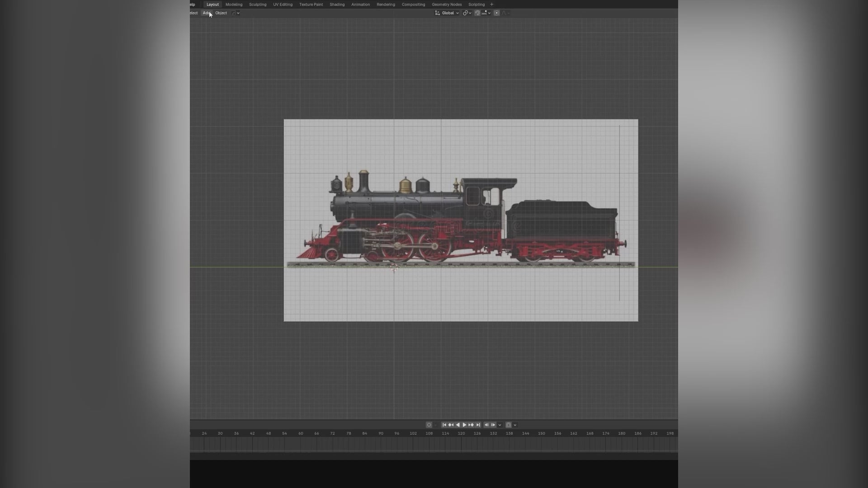Toggle proportional editing
Image resolution: width=868 pixels, height=488 pixels.
pyautogui.click(x=496, y=13)
